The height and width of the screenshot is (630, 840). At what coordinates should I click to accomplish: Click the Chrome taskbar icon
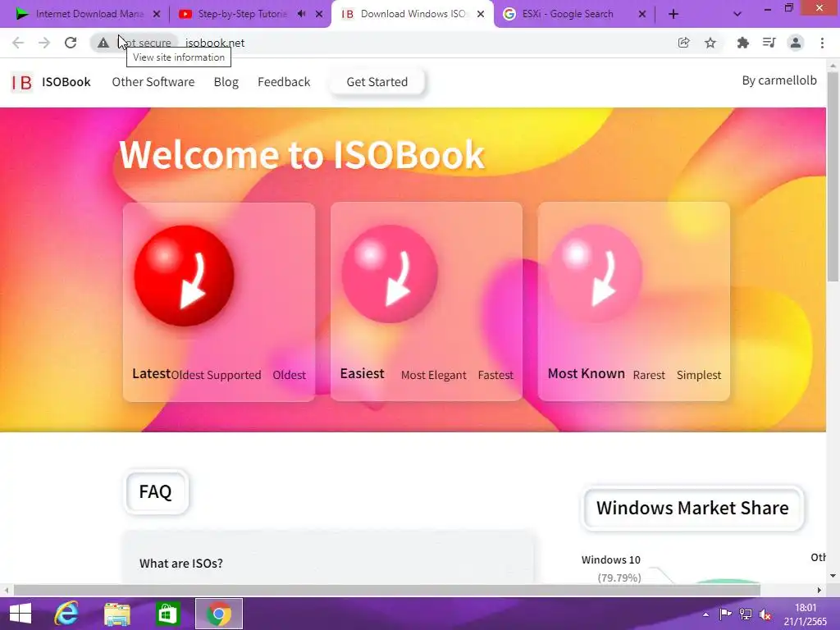[218, 614]
